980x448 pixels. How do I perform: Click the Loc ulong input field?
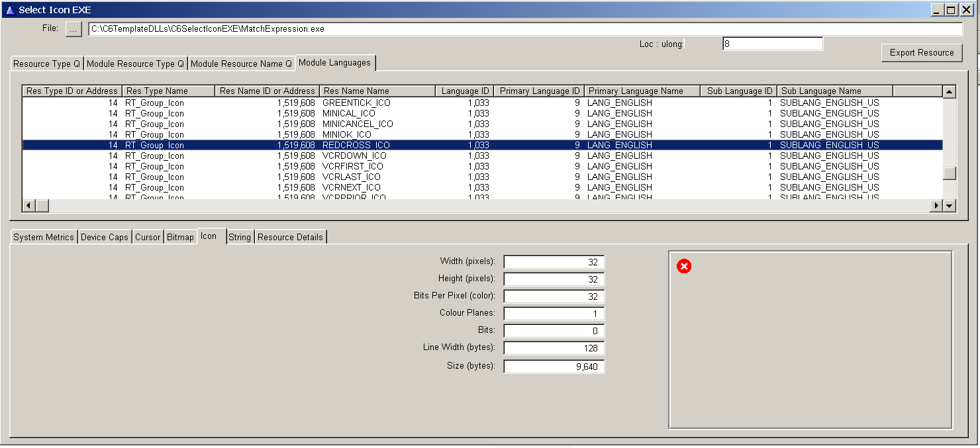point(772,44)
